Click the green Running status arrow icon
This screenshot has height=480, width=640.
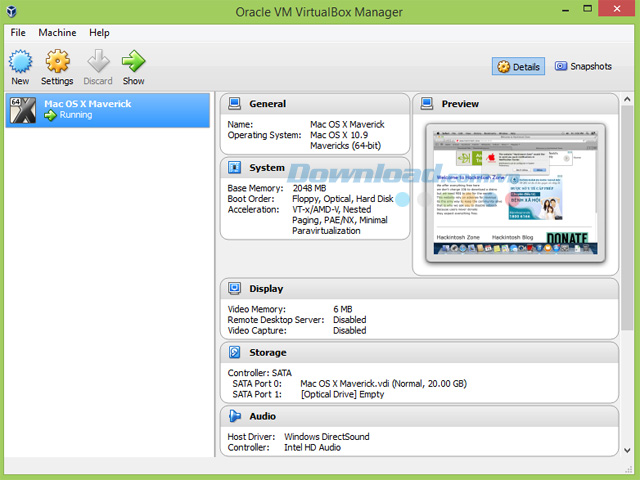[x=50, y=116]
